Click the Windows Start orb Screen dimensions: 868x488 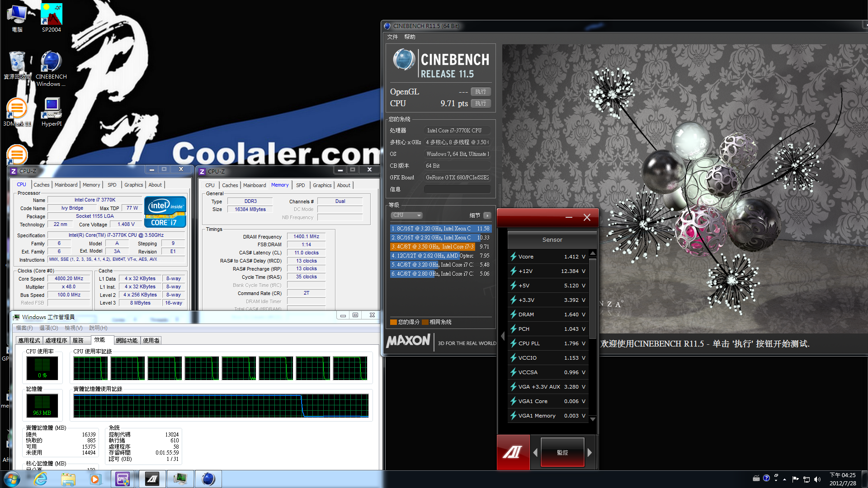[x=12, y=479]
